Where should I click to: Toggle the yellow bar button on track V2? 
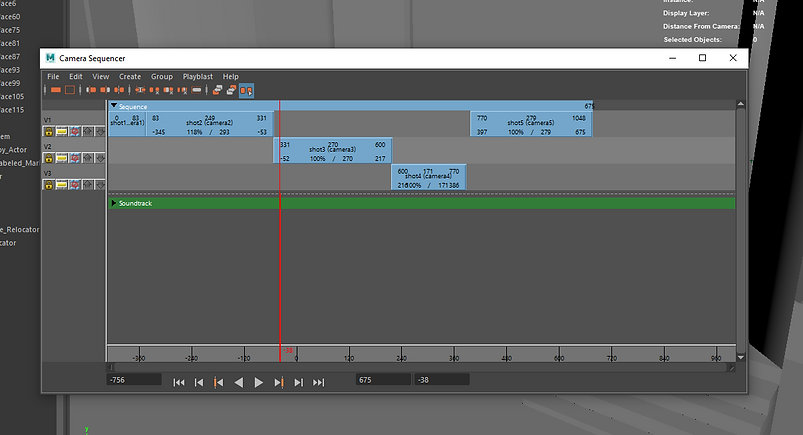tap(61, 158)
